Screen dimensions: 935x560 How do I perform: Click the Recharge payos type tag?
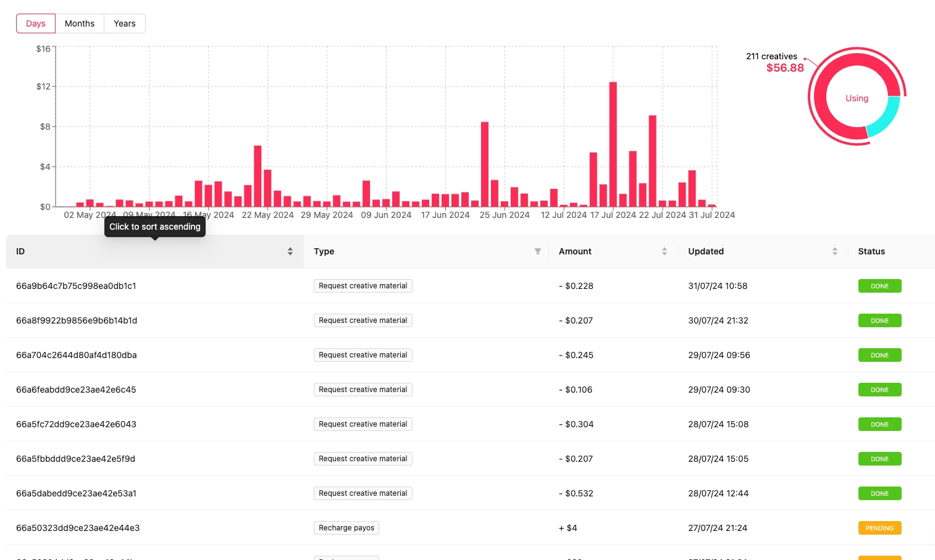[346, 528]
